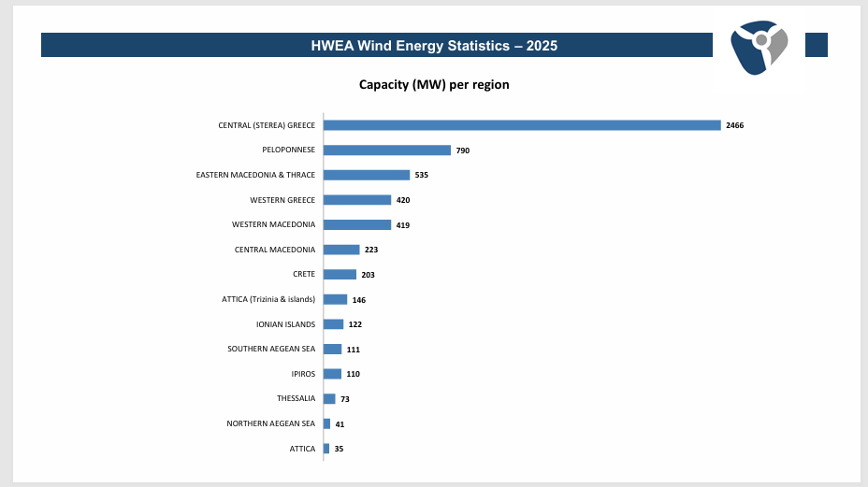Image resolution: width=868 pixels, height=487 pixels.
Task: Click the 122 value for Ionian Islands
Action: coord(354,324)
